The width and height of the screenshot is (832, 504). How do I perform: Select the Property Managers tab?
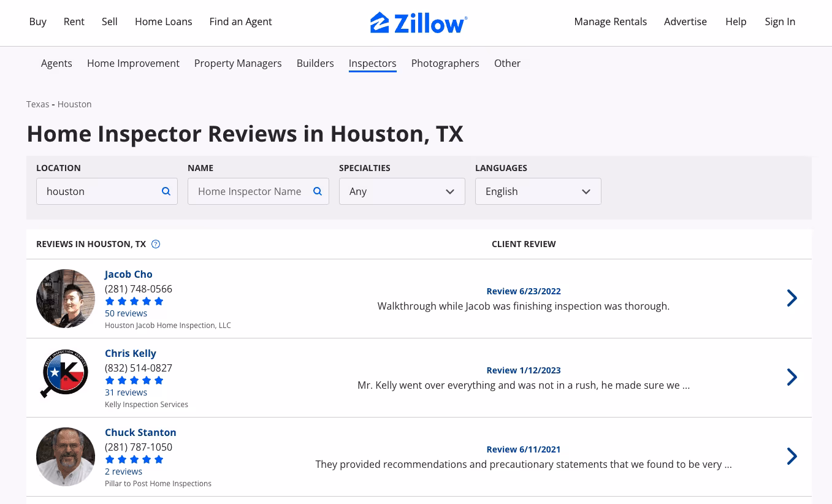[238, 63]
